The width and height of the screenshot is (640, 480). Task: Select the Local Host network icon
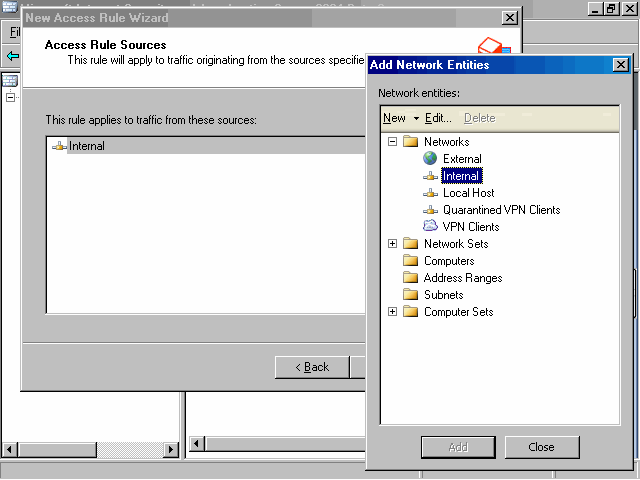pyautogui.click(x=430, y=193)
